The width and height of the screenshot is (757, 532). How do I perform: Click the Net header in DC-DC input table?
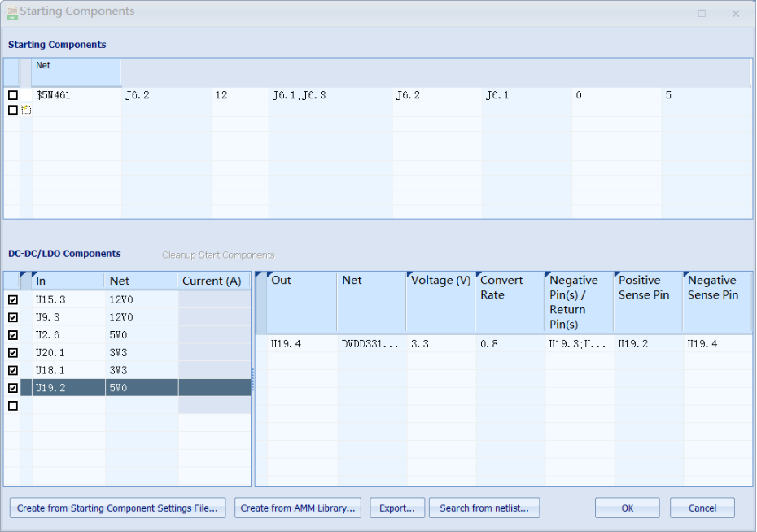(x=141, y=281)
